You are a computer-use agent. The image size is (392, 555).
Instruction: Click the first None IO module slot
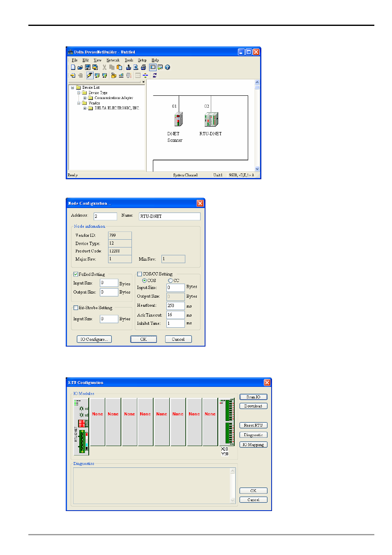[97, 422]
